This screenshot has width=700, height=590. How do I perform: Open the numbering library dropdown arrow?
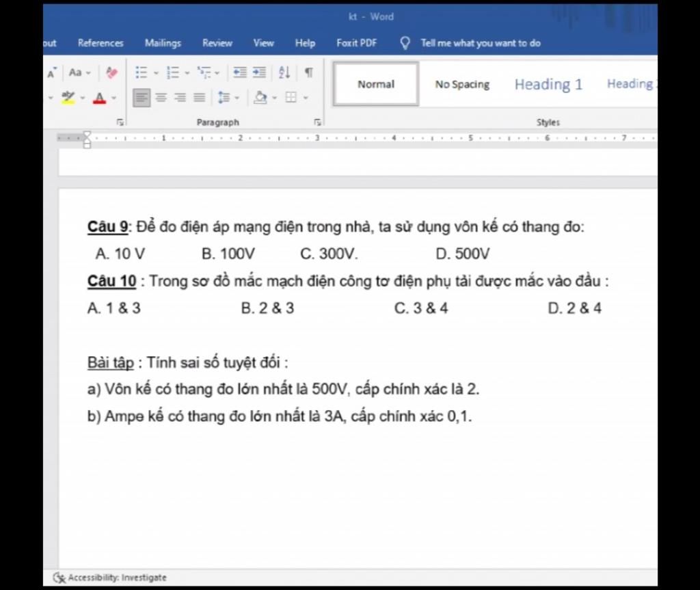coord(187,72)
